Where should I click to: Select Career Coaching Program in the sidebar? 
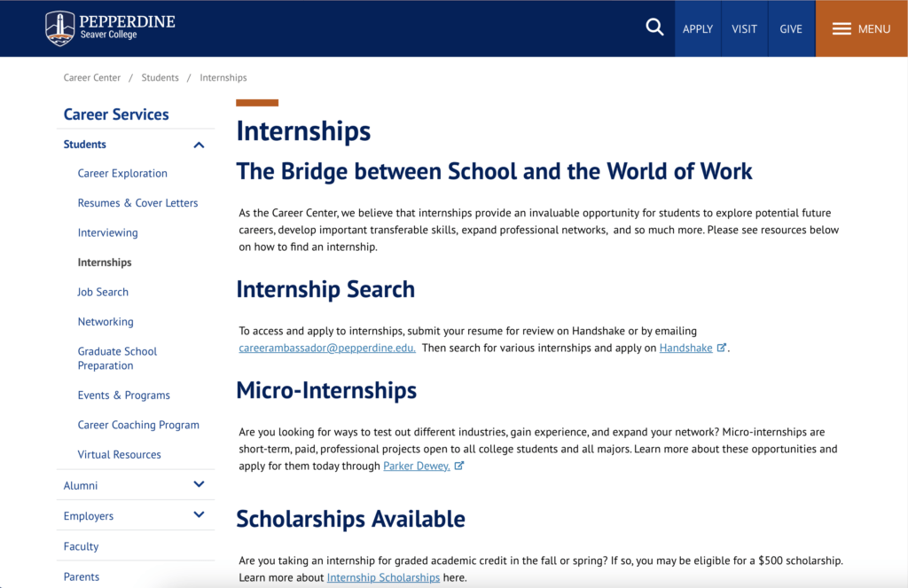pyautogui.click(x=138, y=424)
